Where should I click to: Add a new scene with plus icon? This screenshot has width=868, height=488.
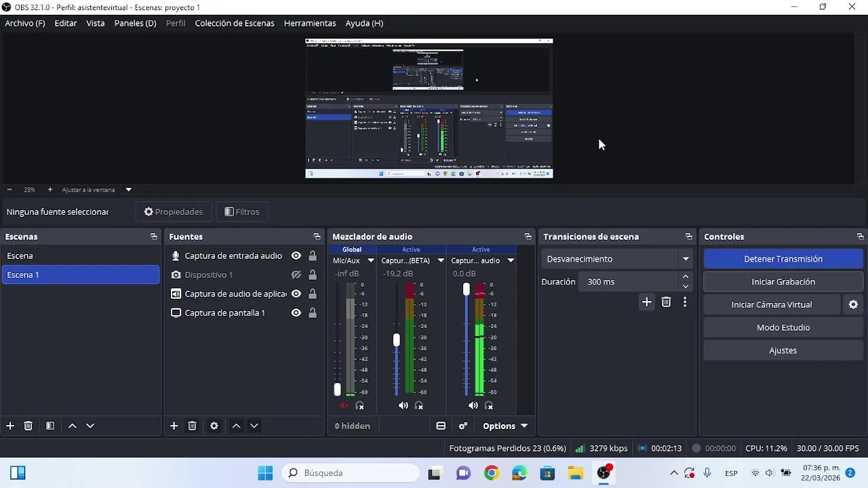[10, 426]
